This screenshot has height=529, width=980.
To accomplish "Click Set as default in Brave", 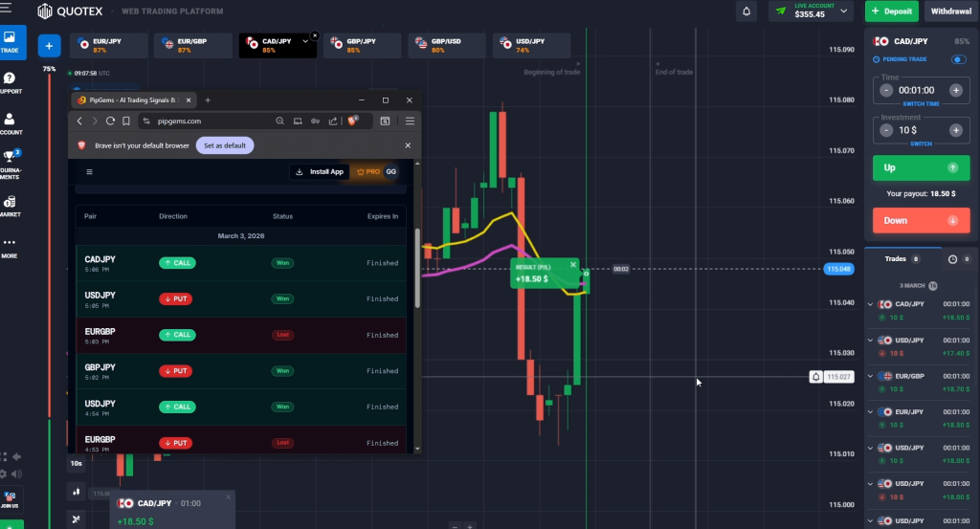I will (x=225, y=145).
